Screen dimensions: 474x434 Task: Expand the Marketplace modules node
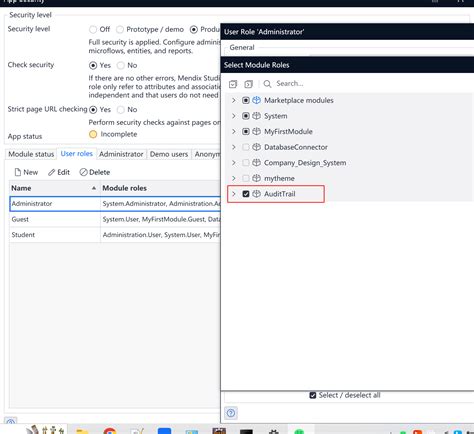234,100
